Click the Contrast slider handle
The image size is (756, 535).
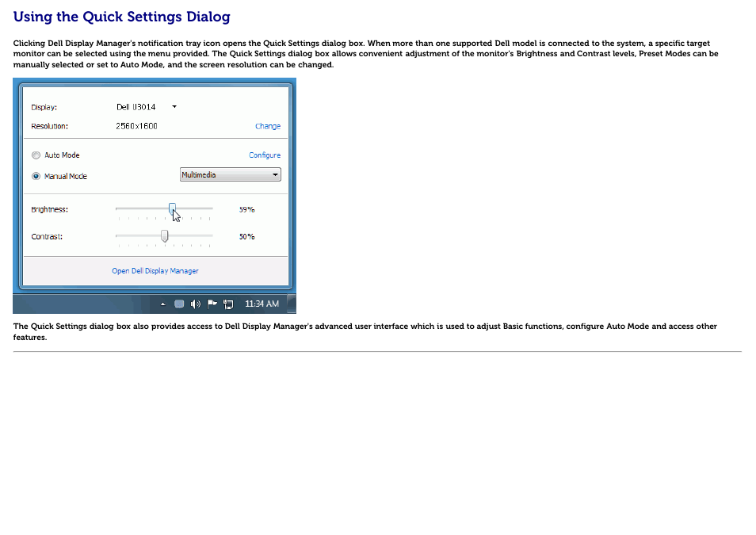(164, 236)
